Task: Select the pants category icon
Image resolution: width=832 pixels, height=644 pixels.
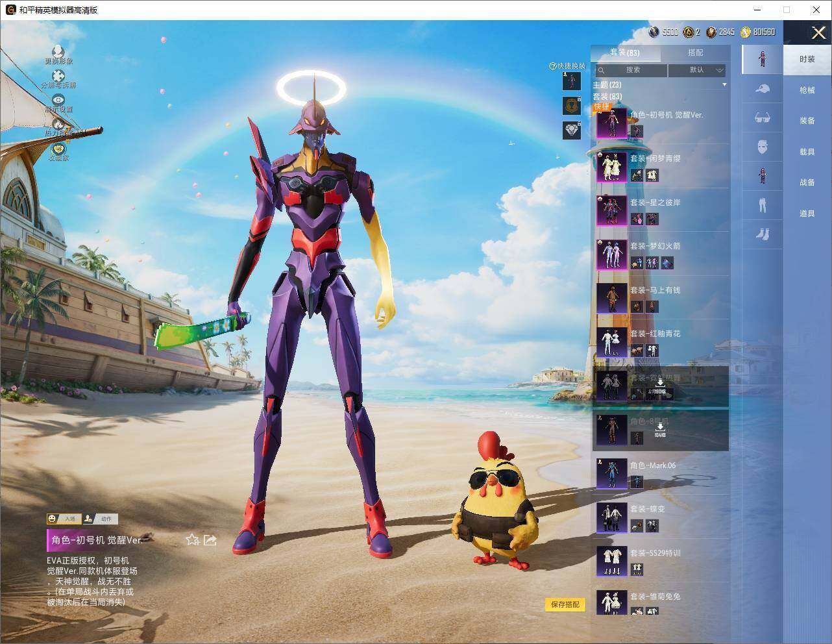Action: coord(763,205)
